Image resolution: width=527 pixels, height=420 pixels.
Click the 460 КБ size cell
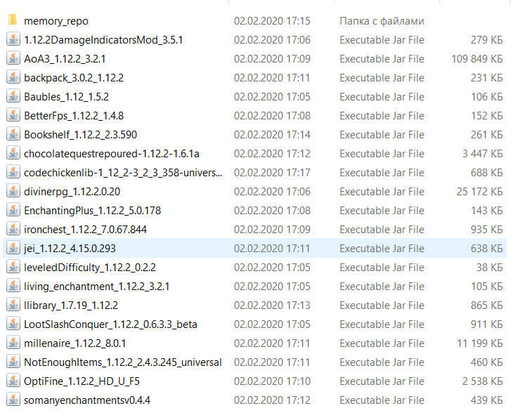[487, 362]
